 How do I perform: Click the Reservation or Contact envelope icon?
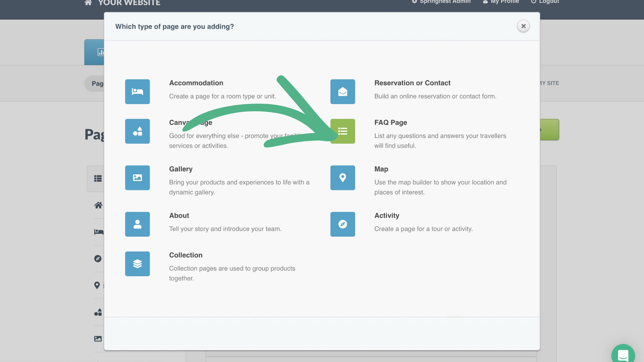click(x=342, y=92)
